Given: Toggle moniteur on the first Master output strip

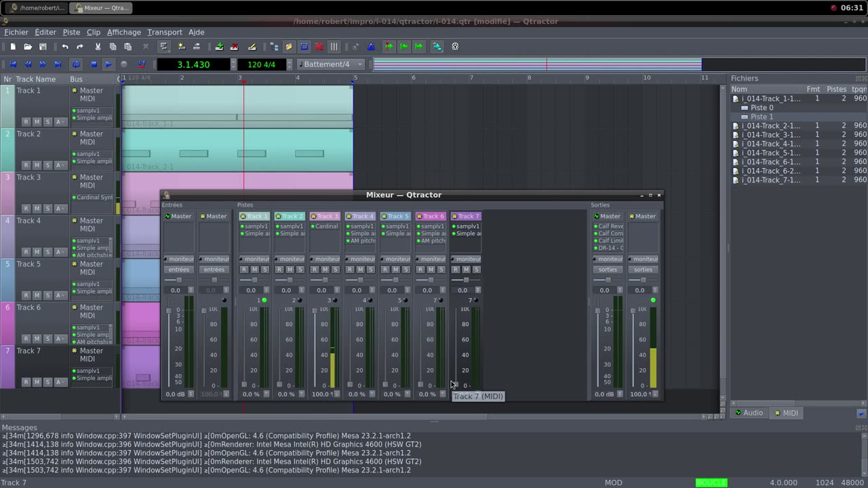Looking at the screenshot, I should coord(608,259).
